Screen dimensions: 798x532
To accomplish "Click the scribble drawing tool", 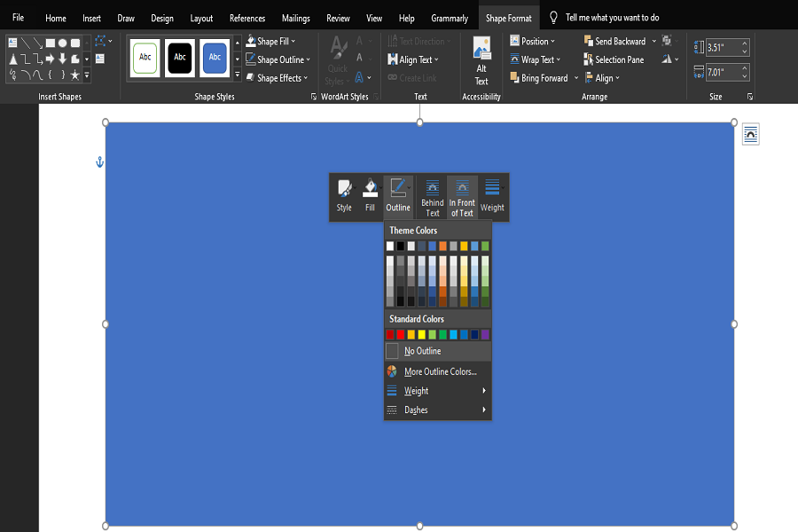I will (x=12, y=73).
